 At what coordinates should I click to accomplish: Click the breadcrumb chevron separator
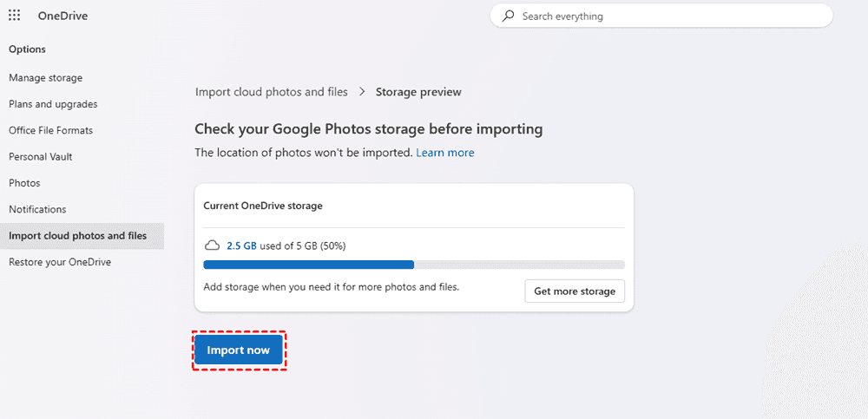pyautogui.click(x=362, y=92)
